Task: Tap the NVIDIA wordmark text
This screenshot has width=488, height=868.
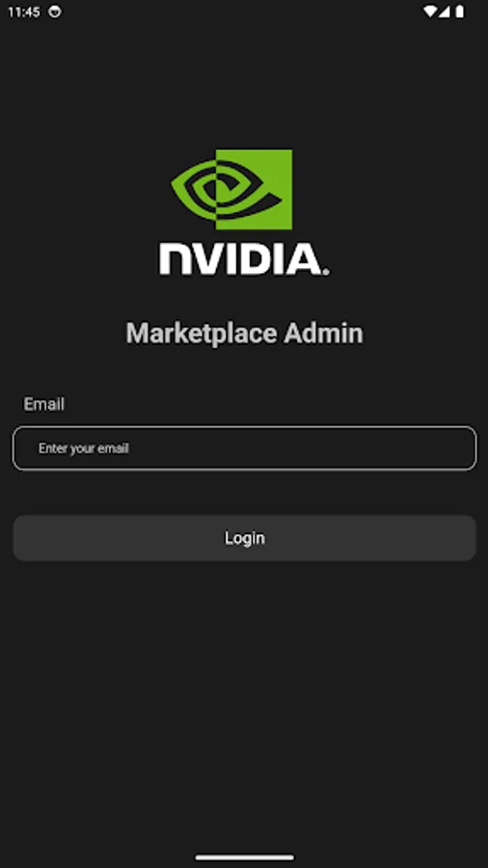Action: tap(243, 260)
